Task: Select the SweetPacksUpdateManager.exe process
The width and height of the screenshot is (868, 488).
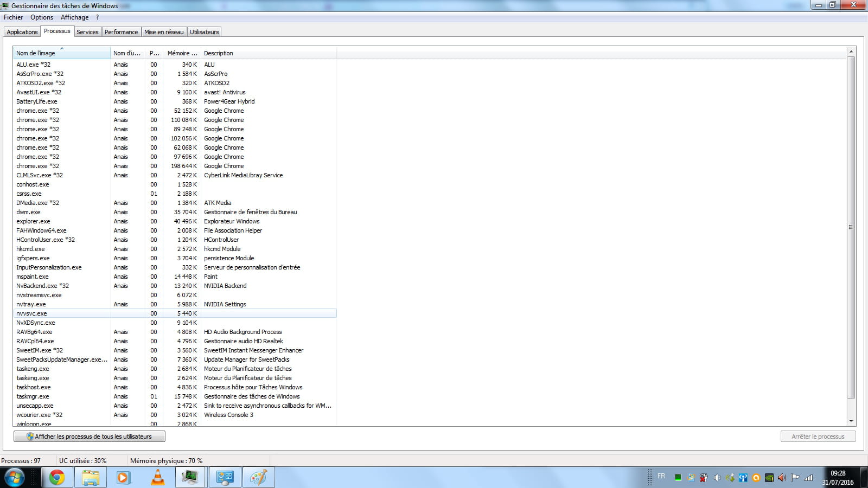Action: [175, 359]
